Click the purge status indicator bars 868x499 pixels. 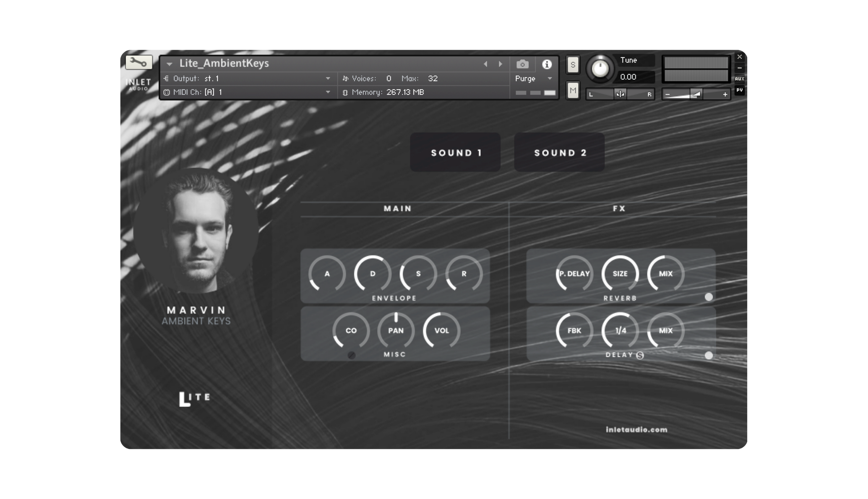pos(535,93)
